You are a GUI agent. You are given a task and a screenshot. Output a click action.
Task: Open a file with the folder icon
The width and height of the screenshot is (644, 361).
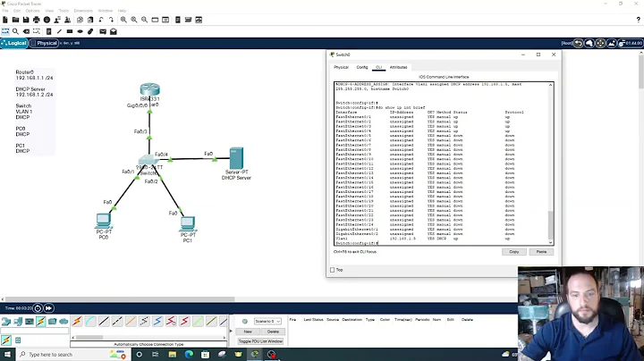(x=15, y=20)
